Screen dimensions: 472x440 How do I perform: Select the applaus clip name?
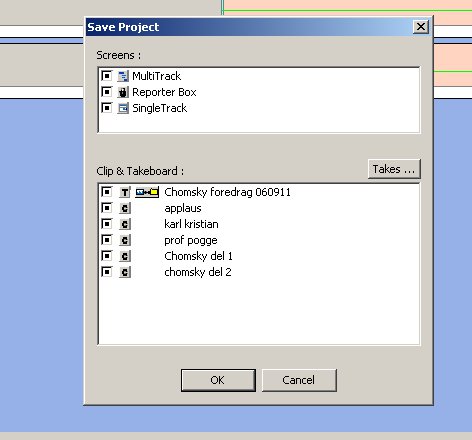[183, 208]
